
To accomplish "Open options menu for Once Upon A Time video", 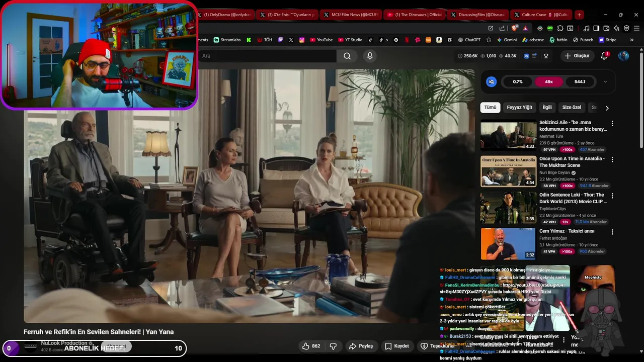I will (612, 159).
